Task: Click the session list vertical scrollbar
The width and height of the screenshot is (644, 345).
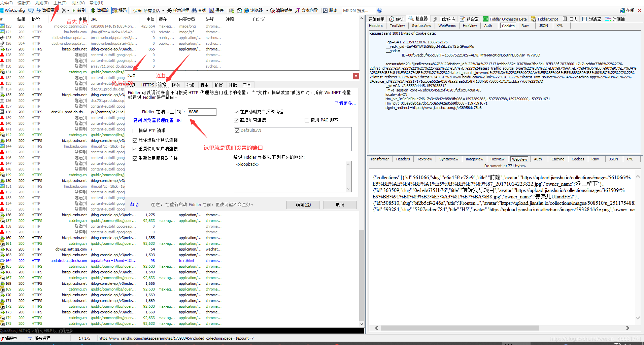Action: coord(362,276)
